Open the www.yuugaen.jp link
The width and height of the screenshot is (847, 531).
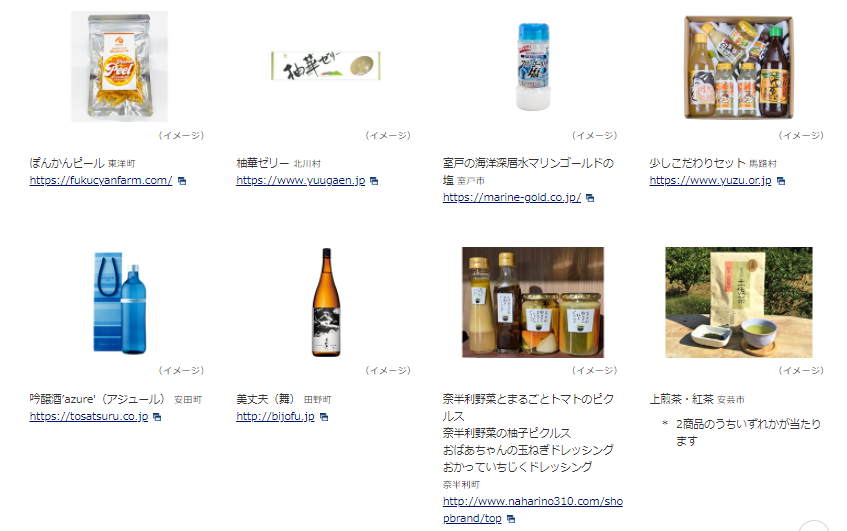[300, 180]
